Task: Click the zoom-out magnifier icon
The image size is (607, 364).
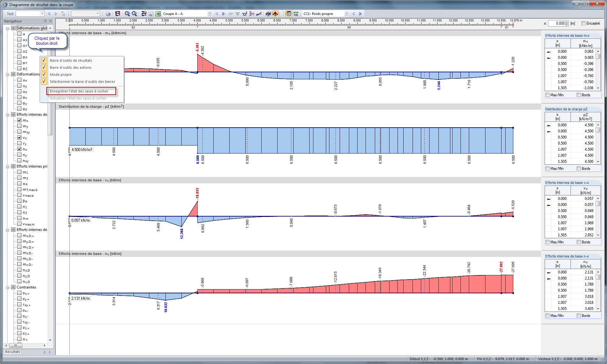Action: 134,14
